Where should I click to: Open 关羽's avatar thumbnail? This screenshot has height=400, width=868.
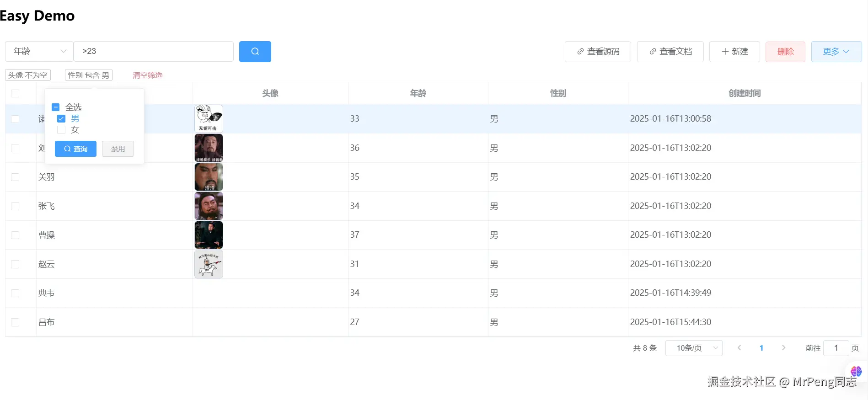[209, 177]
